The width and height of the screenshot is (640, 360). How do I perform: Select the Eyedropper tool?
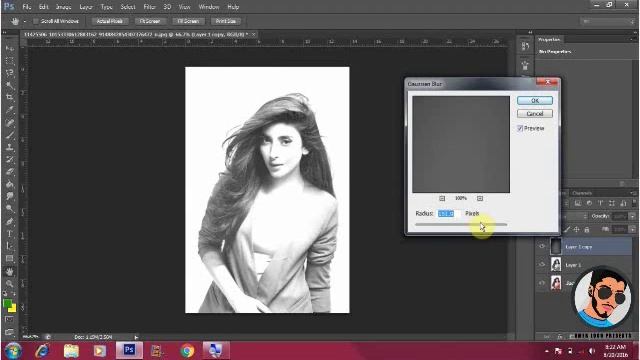pos(10,110)
